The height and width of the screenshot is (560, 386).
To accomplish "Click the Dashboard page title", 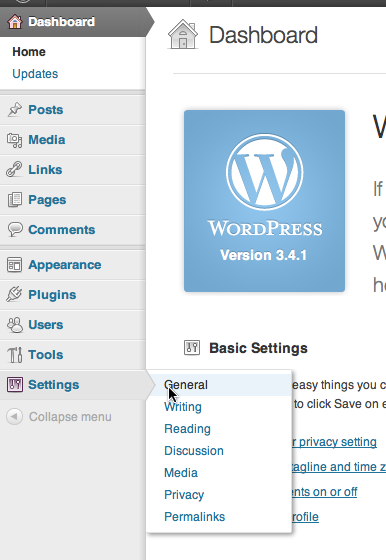I will click(x=263, y=35).
